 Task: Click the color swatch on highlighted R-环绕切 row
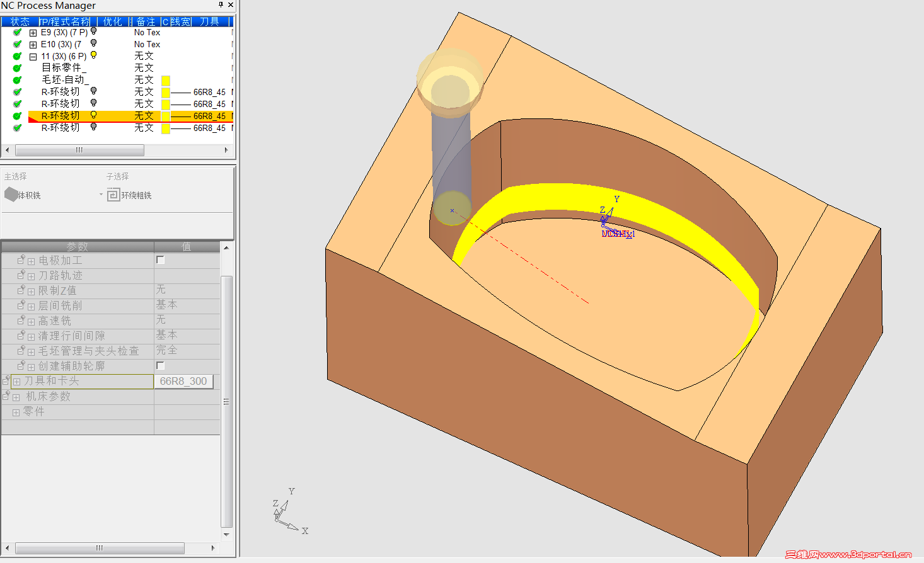pos(166,116)
